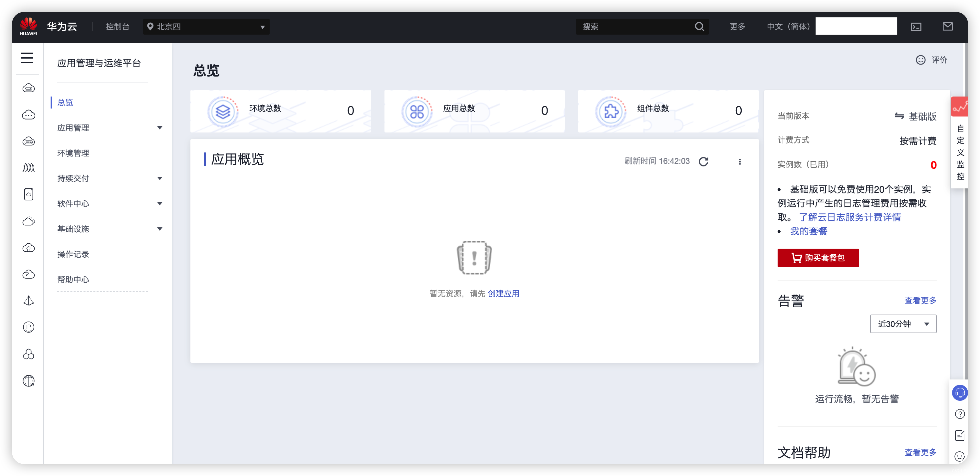980x476 pixels.
Task: Click the 购买套餐包 button
Action: coord(818,258)
